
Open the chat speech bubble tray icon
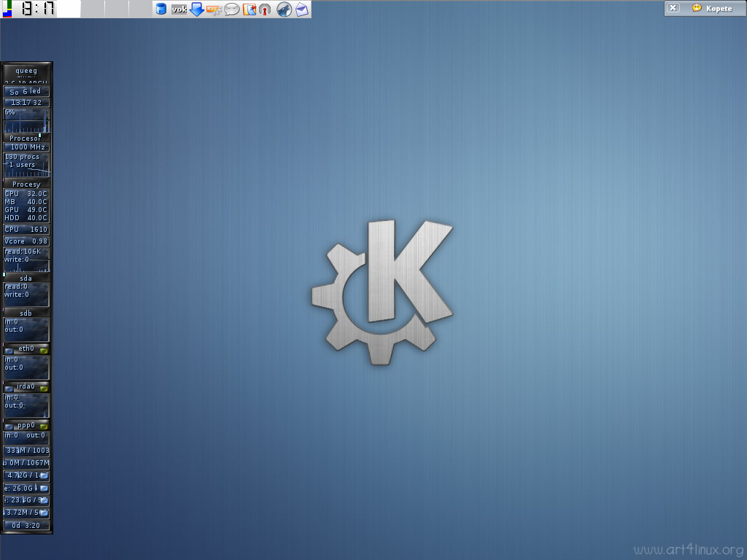(x=231, y=9)
